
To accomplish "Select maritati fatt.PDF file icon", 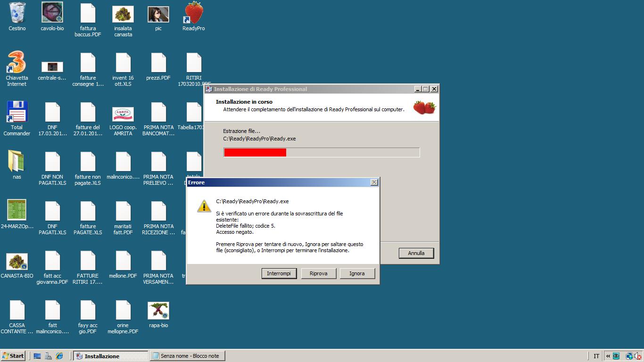I will [123, 211].
